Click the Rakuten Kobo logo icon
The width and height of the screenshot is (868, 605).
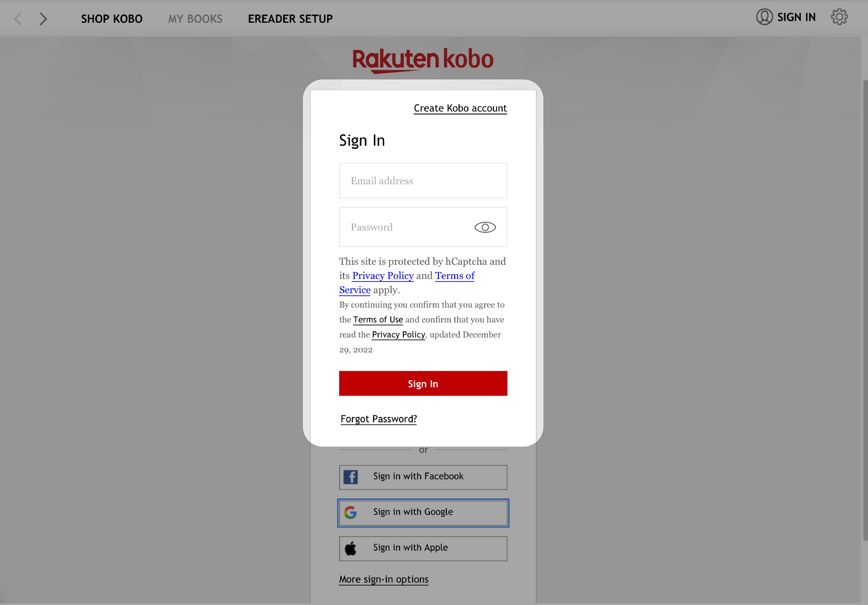point(423,59)
